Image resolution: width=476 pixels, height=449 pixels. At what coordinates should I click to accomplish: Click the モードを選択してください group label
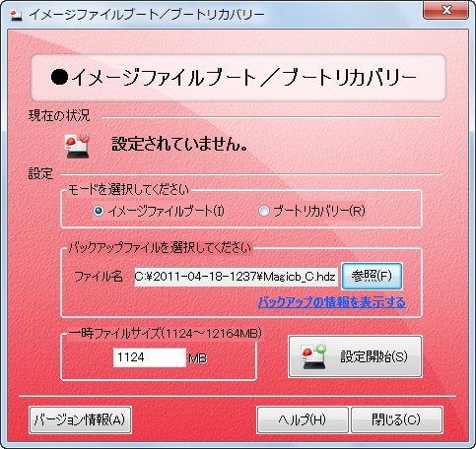pos(128,190)
